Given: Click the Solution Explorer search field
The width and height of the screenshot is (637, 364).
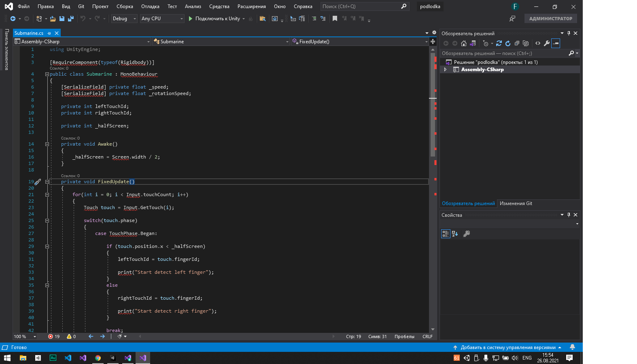Looking at the screenshot, I should [505, 53].
